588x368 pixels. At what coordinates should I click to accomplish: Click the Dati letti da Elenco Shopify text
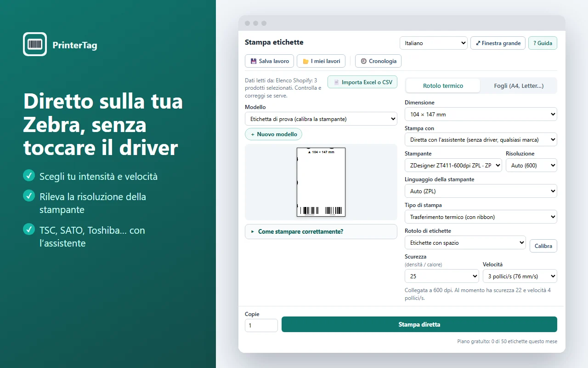point(283,88)
